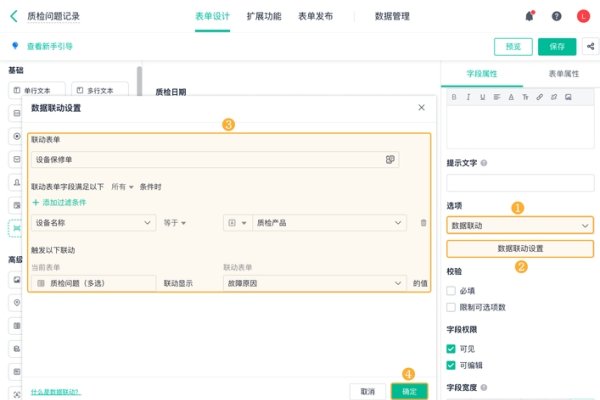Click the 设备保修单 linked form field
This screenshot has height=400, width=600.
click(215, 160)
